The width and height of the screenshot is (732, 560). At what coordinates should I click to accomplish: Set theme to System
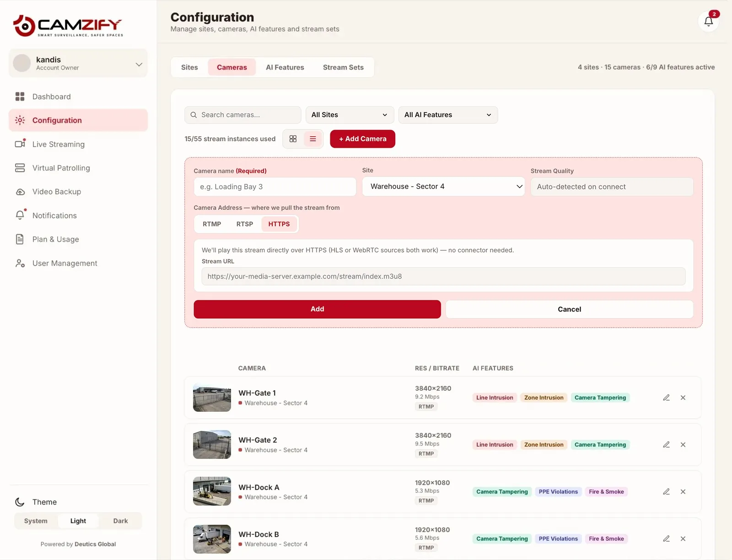click(36, 521)
